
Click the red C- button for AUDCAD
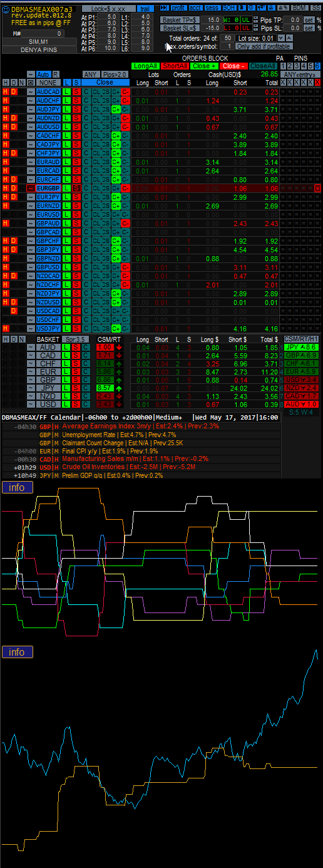pyautogui.click(x=125, y=91)
